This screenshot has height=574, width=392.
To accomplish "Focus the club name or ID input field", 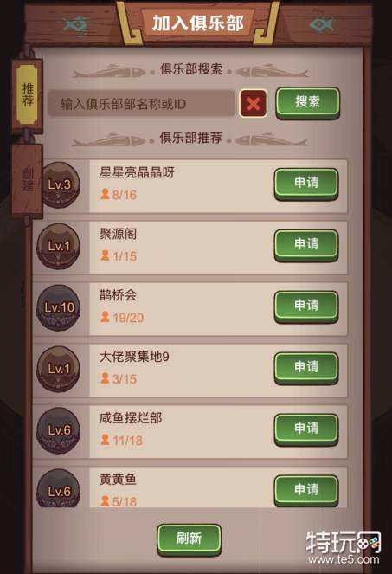I will coord(142,104).
